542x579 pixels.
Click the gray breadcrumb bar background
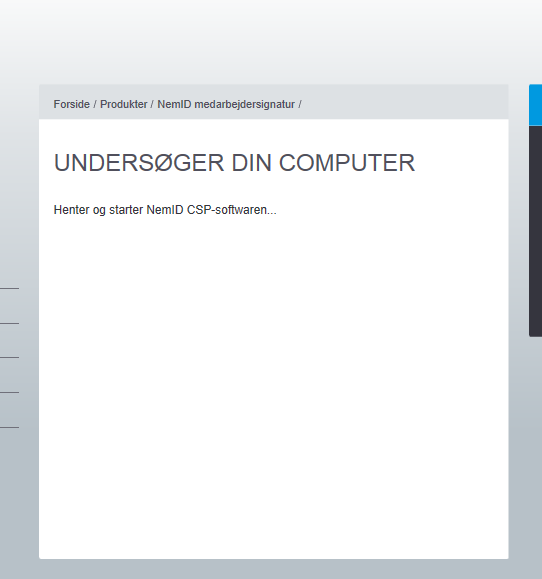pos(406,102)
